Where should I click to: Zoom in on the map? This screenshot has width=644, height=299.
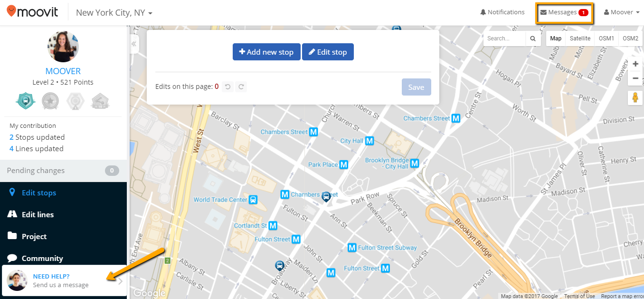click(635, 64)
